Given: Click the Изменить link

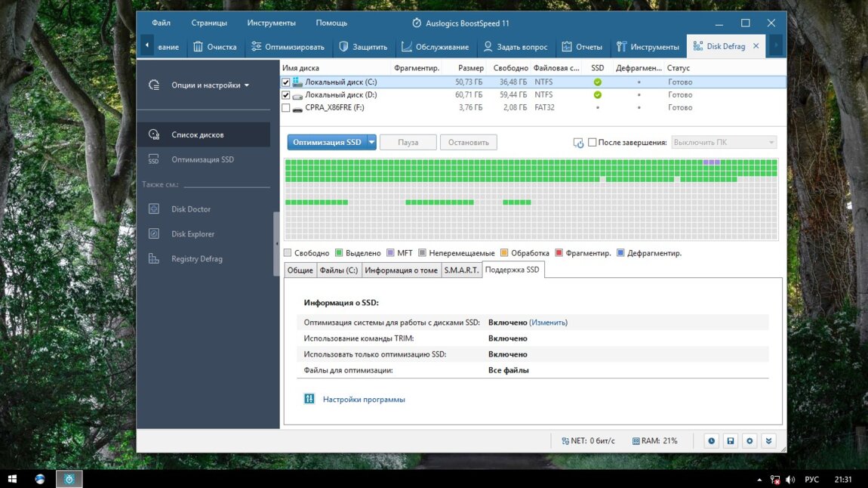Looking at the screenshot, I should coord(548,323).
